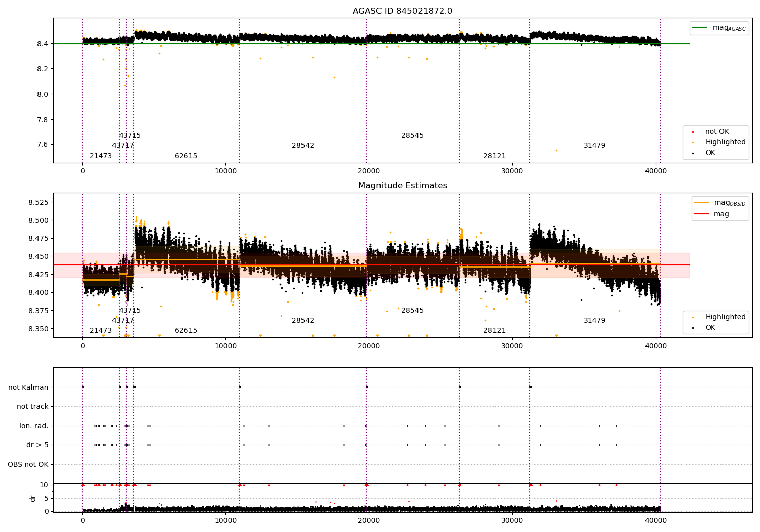760x532 pixels.
Task: Click the 'dr > 5' axis label
Action: click(x=37, y=445)
